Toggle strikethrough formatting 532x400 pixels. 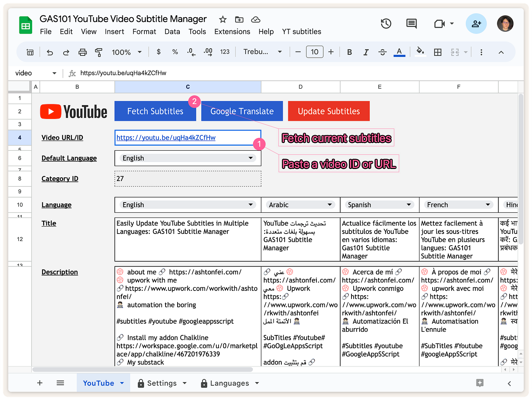coord(382,52)
